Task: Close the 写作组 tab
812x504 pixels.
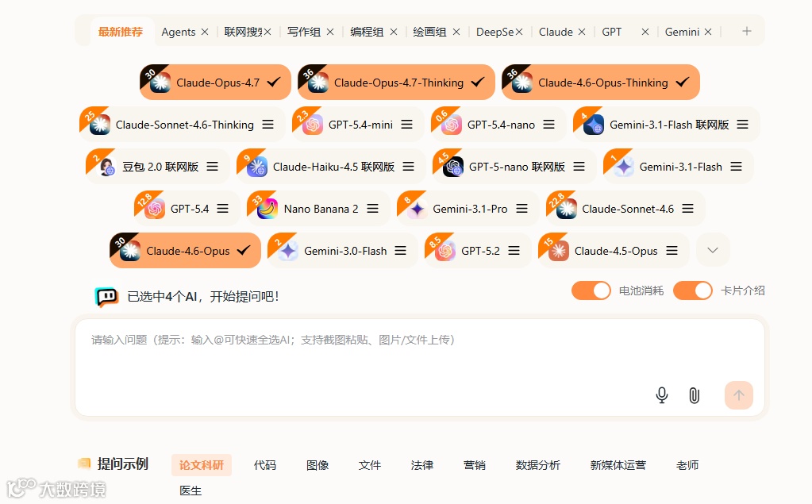Action: (x=330, y=32)
